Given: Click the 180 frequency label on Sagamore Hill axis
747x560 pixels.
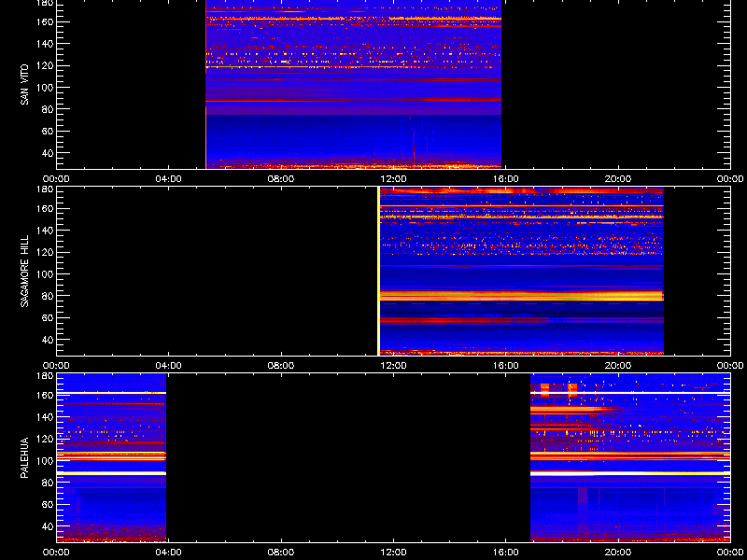Looking at the screenshot, I should (x=44, y=189).
